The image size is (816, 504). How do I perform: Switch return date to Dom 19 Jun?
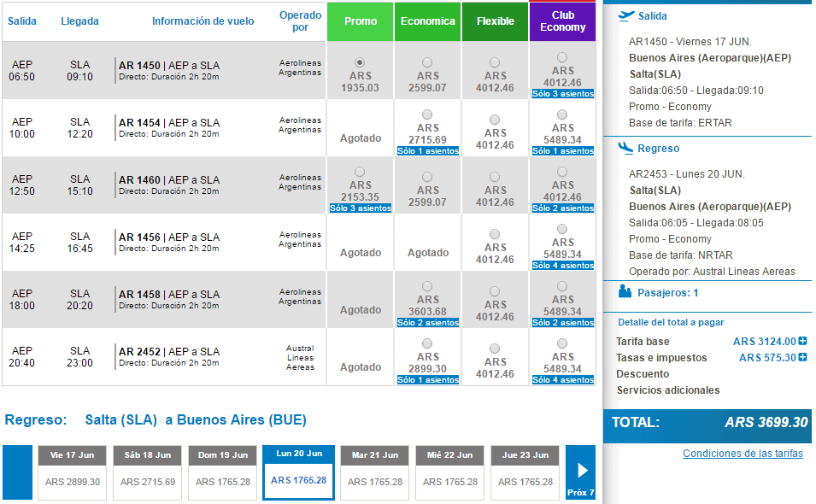[223, 472]
